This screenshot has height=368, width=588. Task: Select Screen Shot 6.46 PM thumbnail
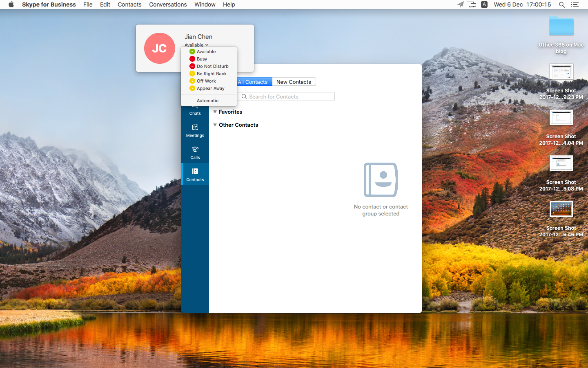pyautogui.click(x=561, y=209)
